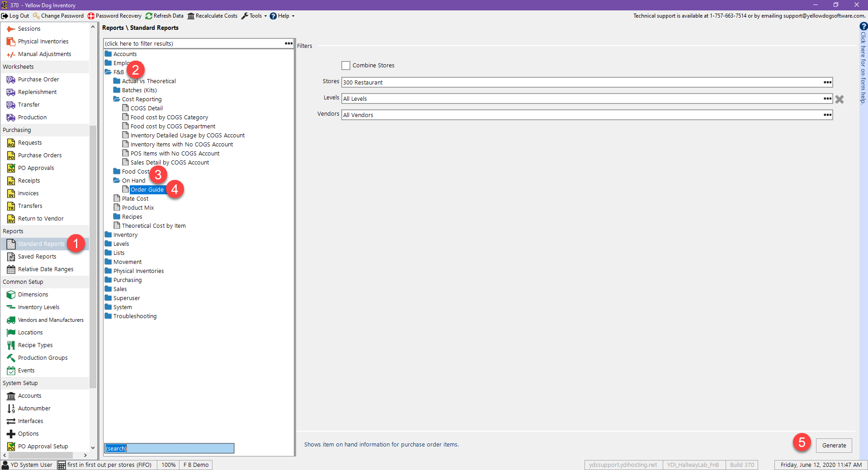Open Saved Reports
Viewport: 868px width, 470px height.
(x=37, y=256)
